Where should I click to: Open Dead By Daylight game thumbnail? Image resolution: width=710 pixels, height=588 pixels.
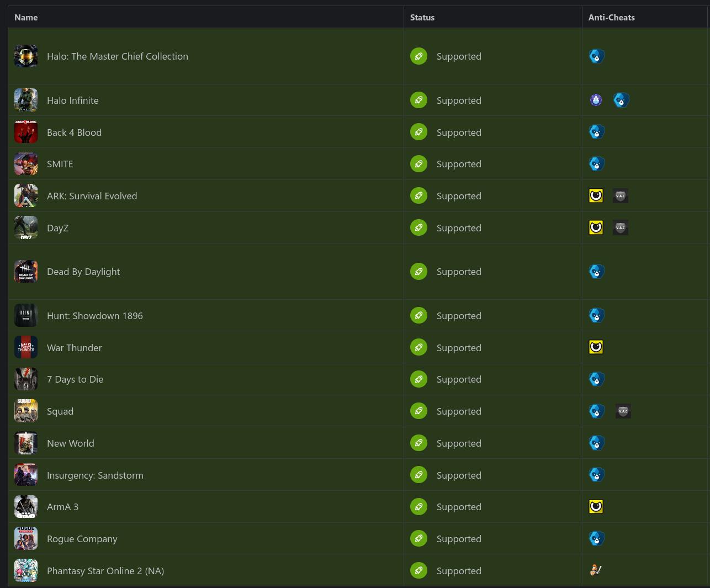point(26,272)
